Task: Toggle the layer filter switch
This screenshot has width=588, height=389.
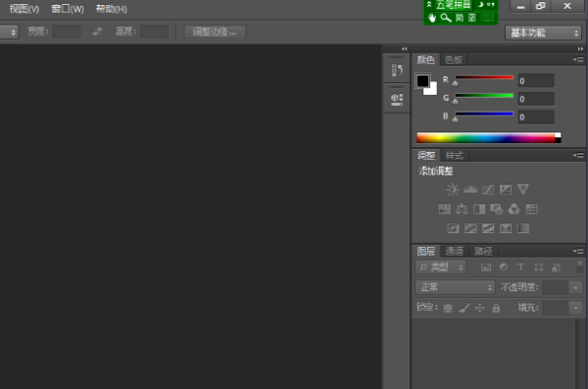Action: tap(580, 267)
